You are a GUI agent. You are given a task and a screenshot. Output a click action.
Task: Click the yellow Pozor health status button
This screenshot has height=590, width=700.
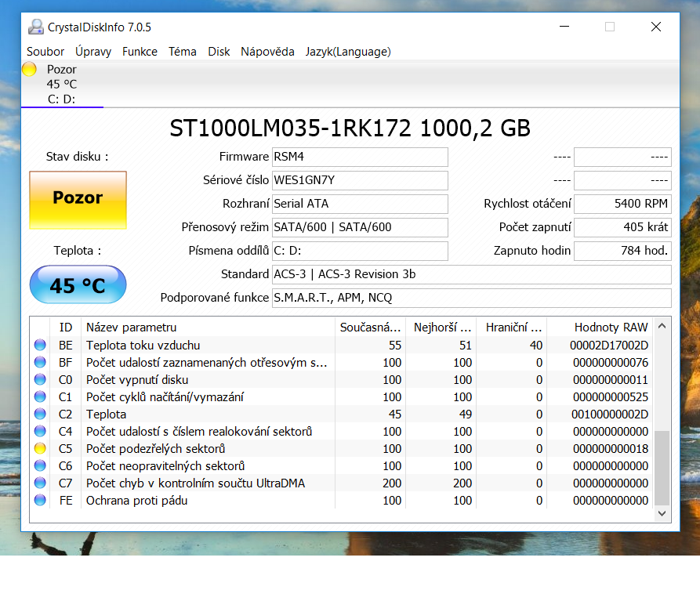(78, 200)
